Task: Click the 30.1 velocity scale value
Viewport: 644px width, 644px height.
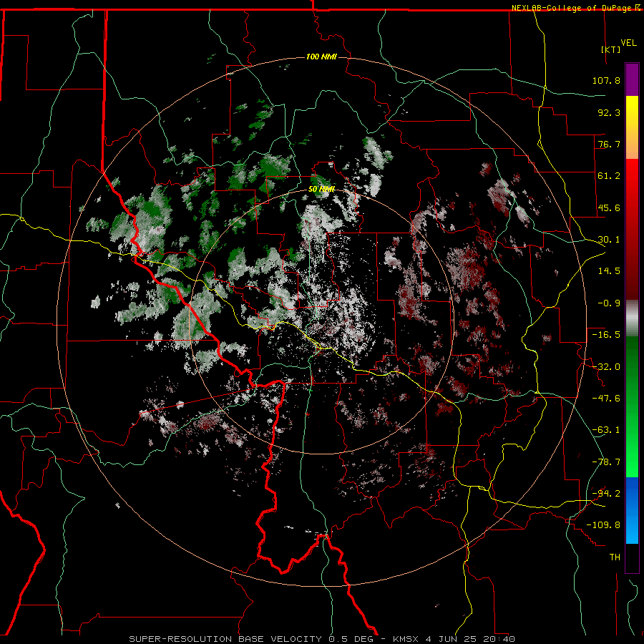Action: pyautogui.click(x=609, y=240)
